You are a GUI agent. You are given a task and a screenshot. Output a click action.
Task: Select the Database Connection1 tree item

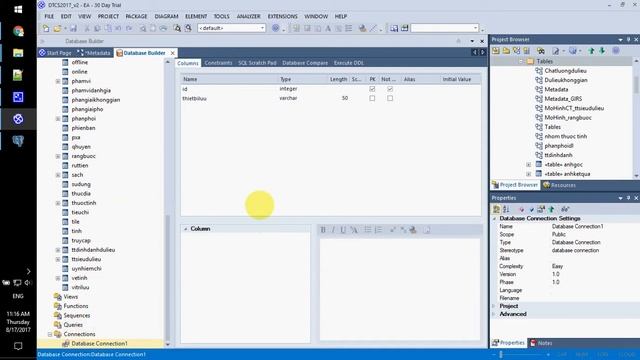point(100,344)
